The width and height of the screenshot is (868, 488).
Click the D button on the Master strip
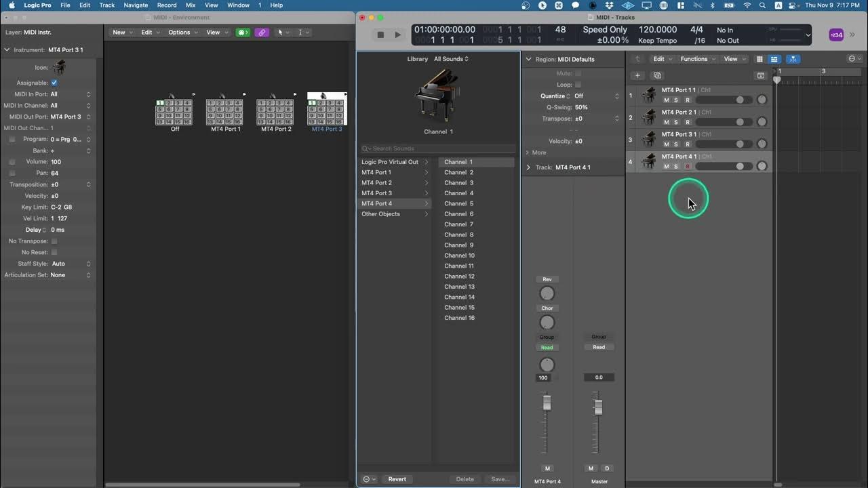607,468
